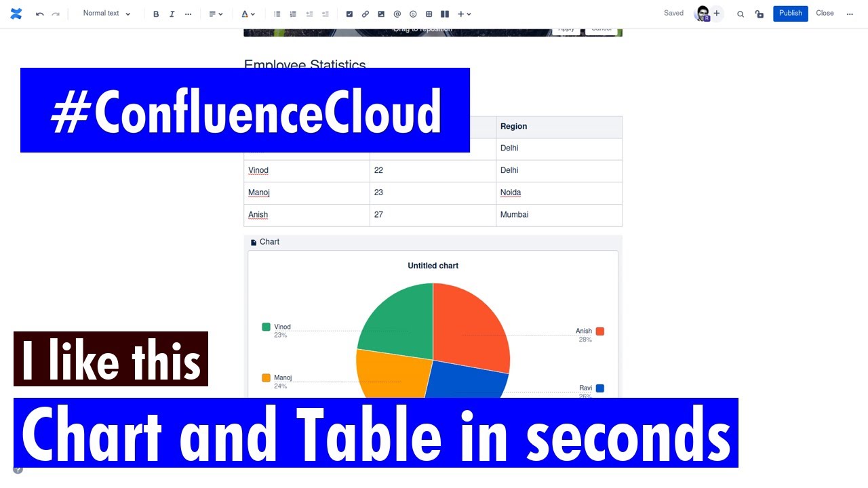Open the more actions menu near Close
The image size is (868, 488).
[850, 14]
